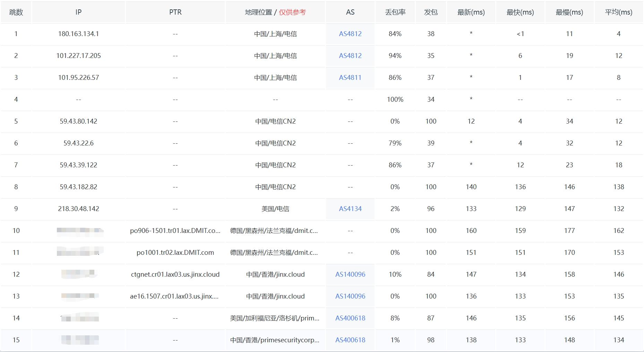
Task: Select IP address 59.43.80.142
Action: (x=78, y=121)
